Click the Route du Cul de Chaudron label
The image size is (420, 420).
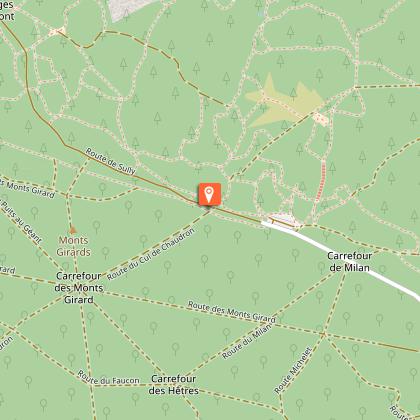click(150, 254)
